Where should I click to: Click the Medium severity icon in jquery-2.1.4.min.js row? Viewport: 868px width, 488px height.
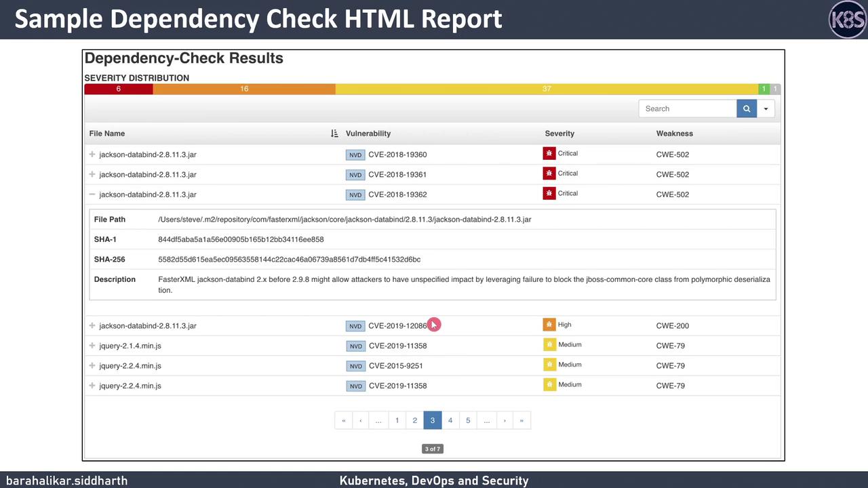click(x=549, y=345)
